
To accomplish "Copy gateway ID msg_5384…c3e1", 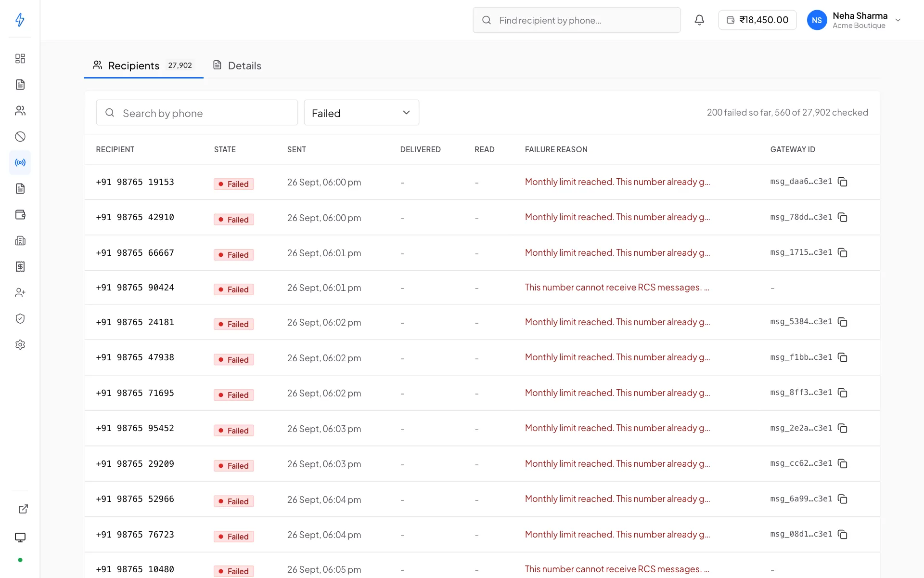I will [x=842, y=322].
